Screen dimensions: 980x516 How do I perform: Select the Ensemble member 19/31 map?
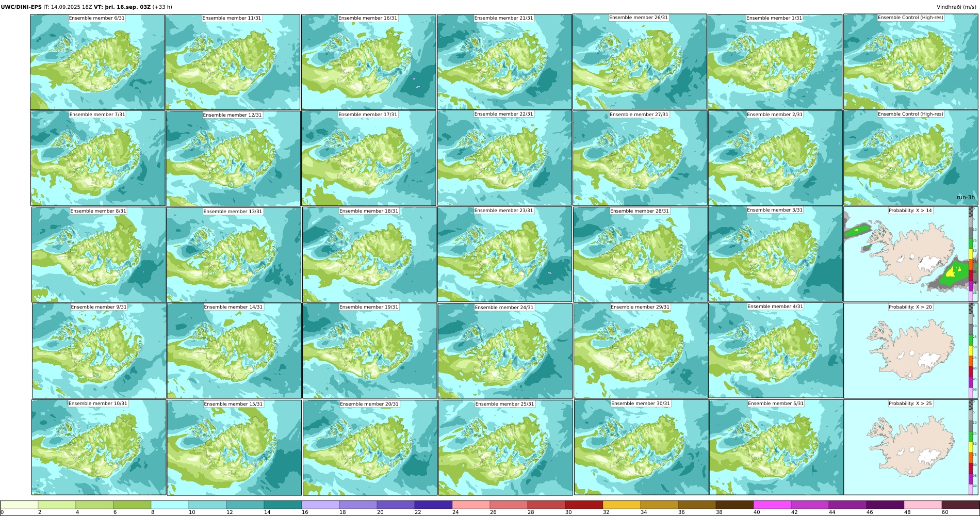370,351
